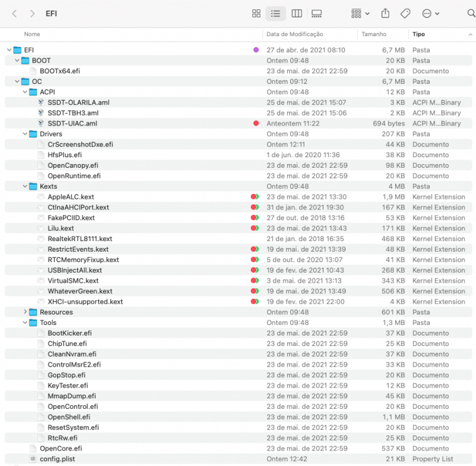Image resolution: width=476 pixels, height=466 pixels.
Task: Switch to column view
Action: point(296,13)
